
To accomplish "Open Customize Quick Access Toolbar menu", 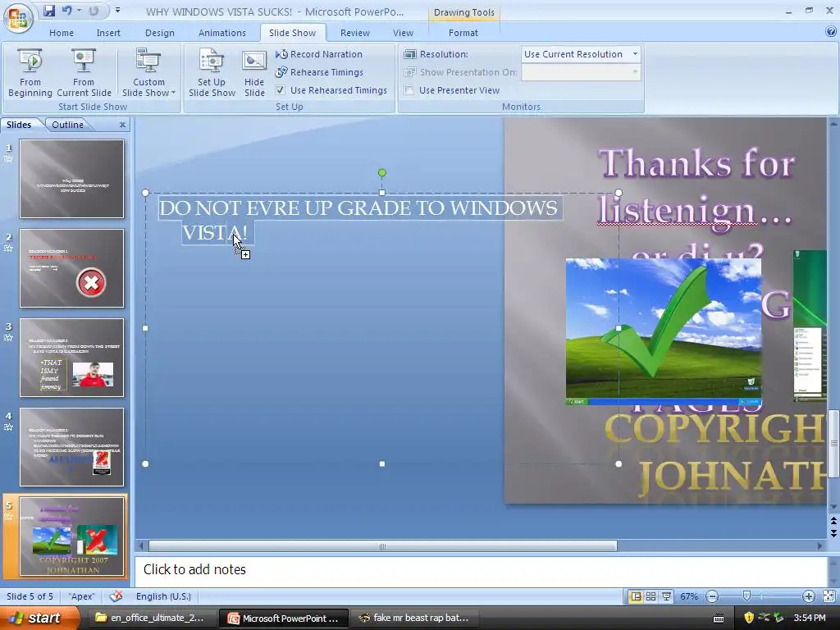I will 117,11.
